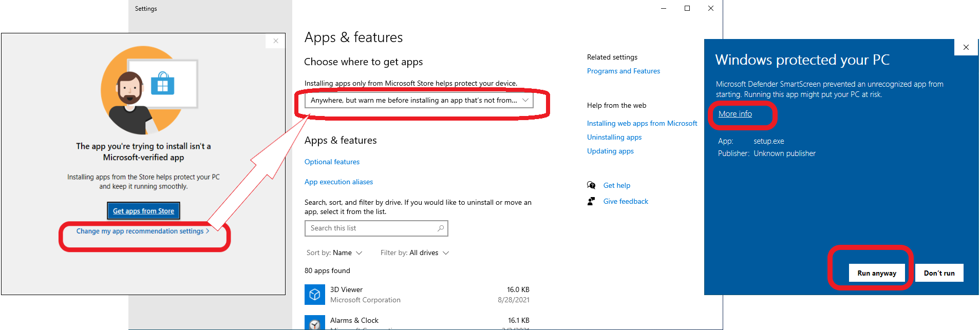980x330 pixels.
Task: Open the More info link
Action: click(x=735, y=114)
